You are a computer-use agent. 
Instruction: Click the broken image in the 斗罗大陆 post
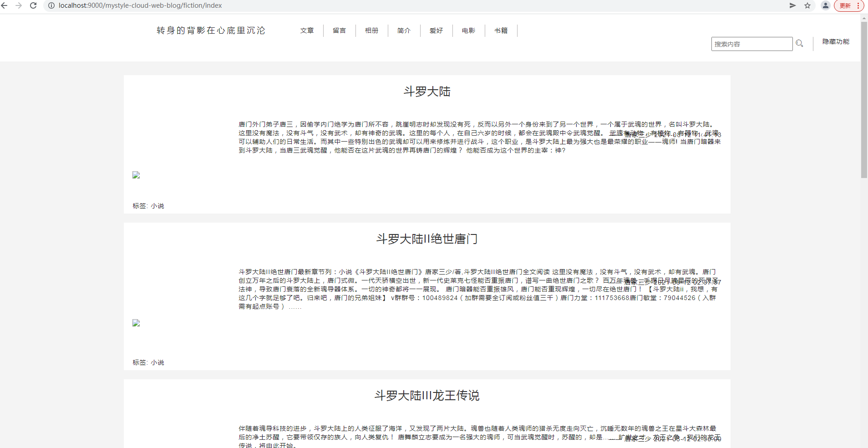point(136,175)
